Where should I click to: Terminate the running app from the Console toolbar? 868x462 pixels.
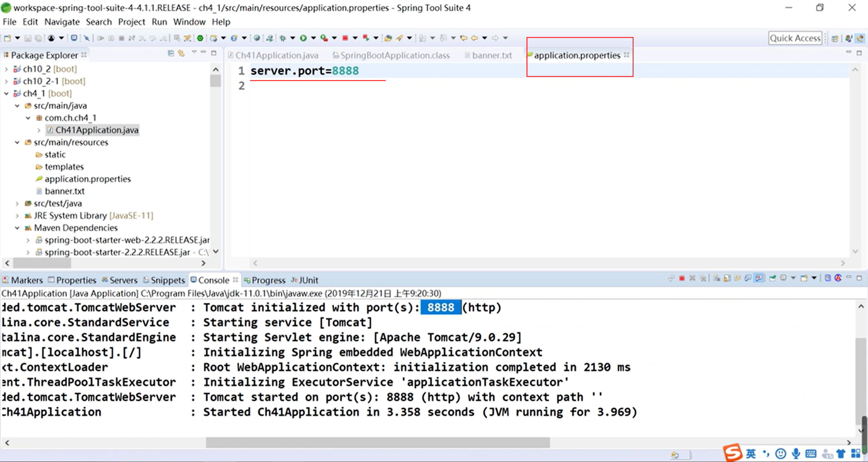[x=682, y=278]
